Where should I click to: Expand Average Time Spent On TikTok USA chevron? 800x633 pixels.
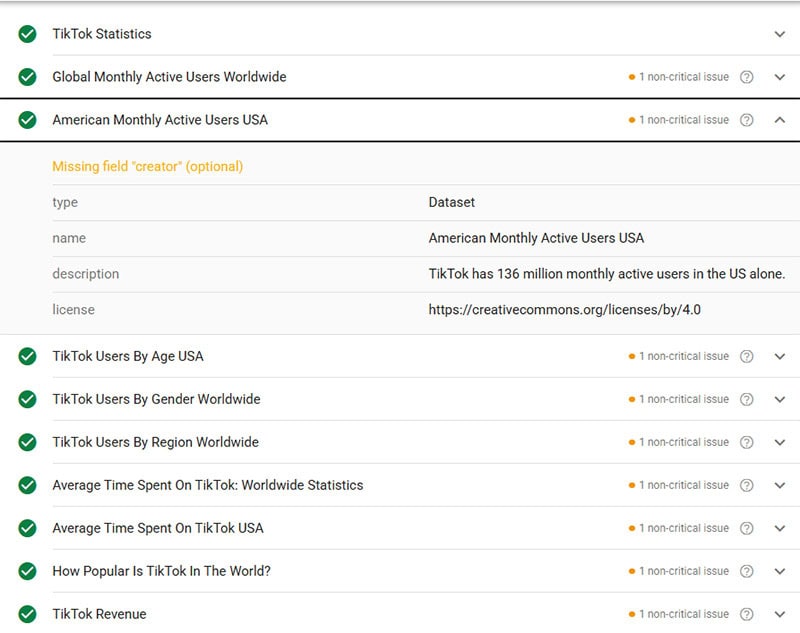(780, 528)
